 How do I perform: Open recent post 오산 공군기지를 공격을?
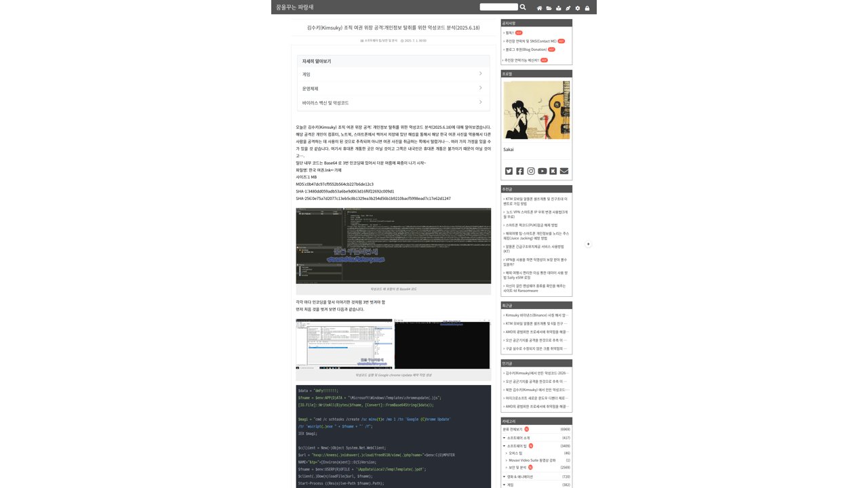point(536,340)
